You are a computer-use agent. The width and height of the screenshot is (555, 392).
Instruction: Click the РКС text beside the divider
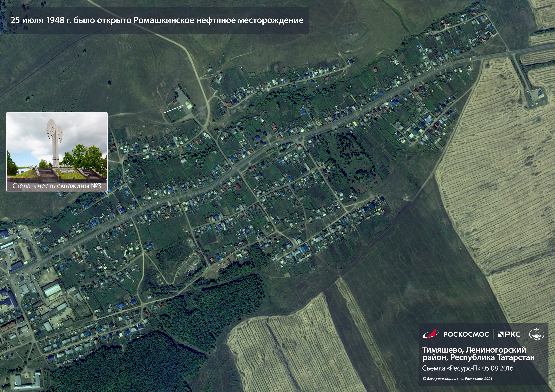coord(513,335)
